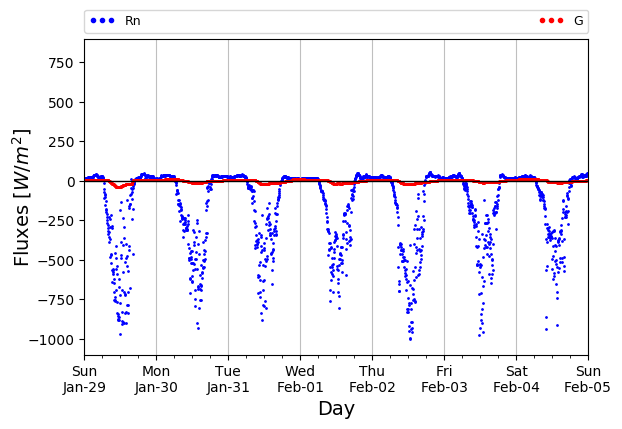Click the Fri Feb-03 date label
622x429 pixels.
point(444,379)
